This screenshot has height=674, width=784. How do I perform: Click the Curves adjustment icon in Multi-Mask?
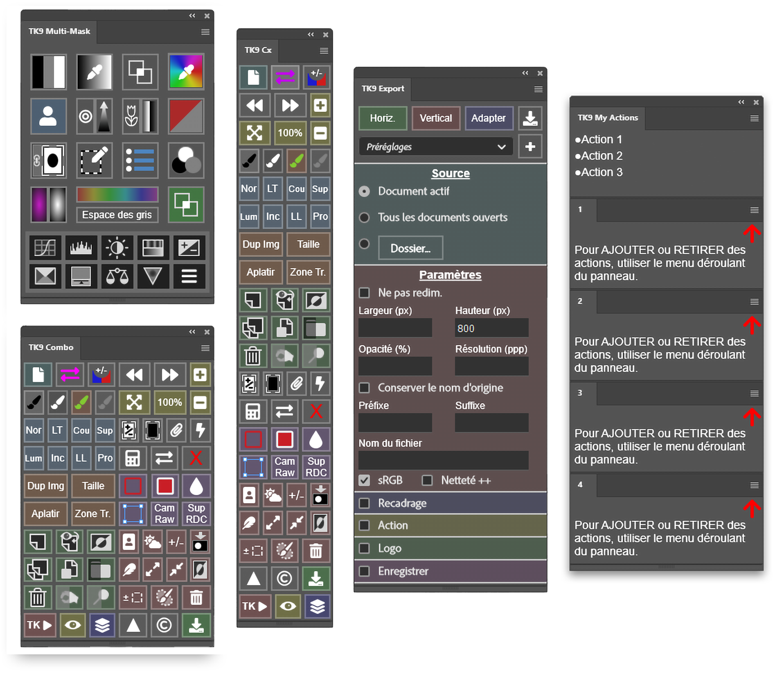point(45,247)
